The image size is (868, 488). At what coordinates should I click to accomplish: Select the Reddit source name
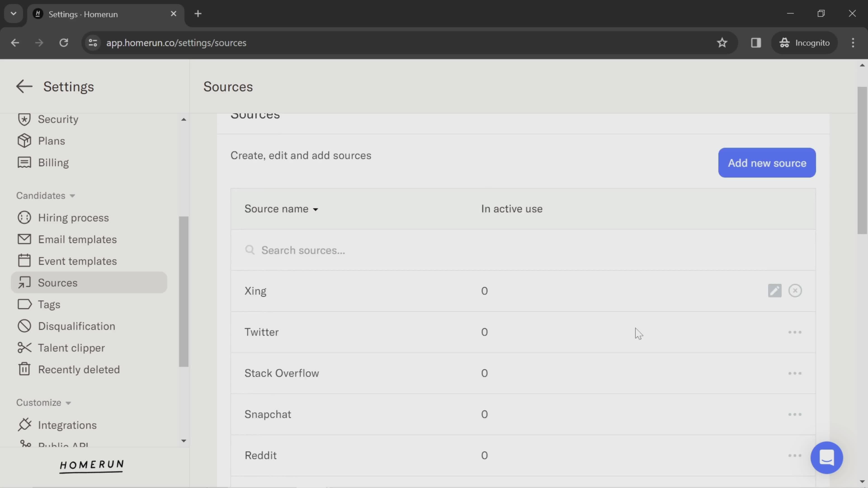coord(260,456)
